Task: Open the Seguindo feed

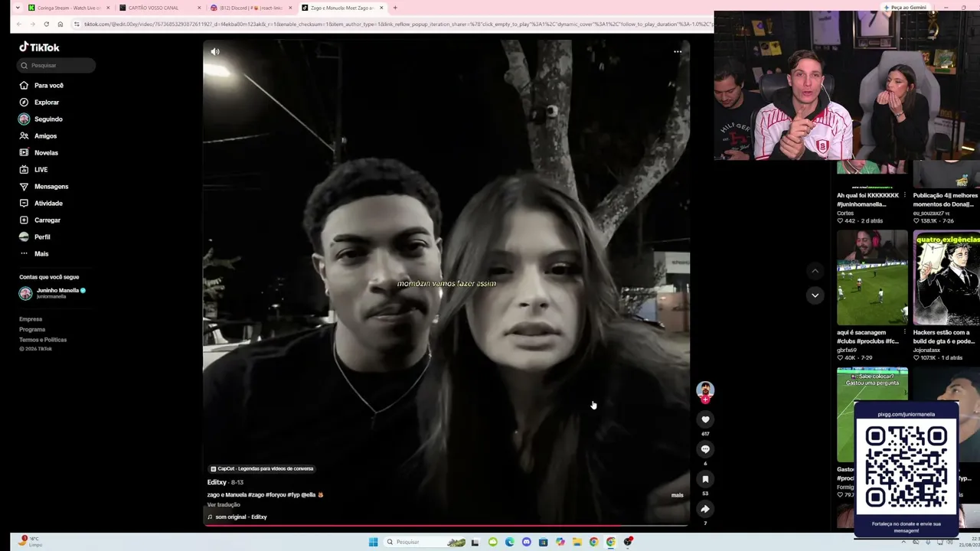Action: coord(41,119)
